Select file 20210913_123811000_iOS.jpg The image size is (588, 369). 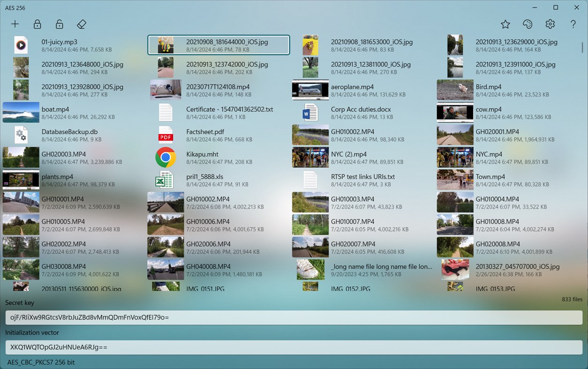pos(363,68)
